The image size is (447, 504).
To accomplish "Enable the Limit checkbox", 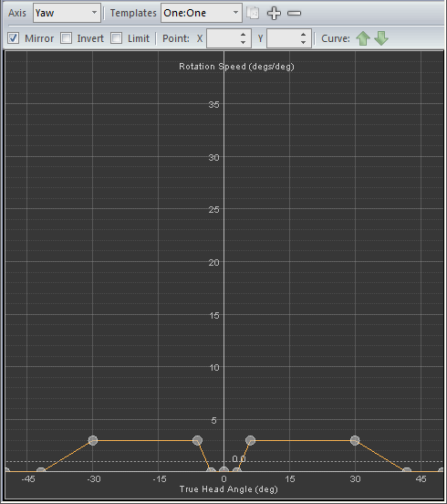I will (x=116, y=38).
